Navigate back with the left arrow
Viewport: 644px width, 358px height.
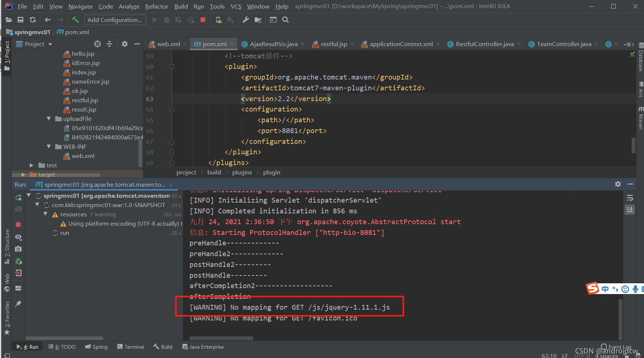tap(48, 20)
